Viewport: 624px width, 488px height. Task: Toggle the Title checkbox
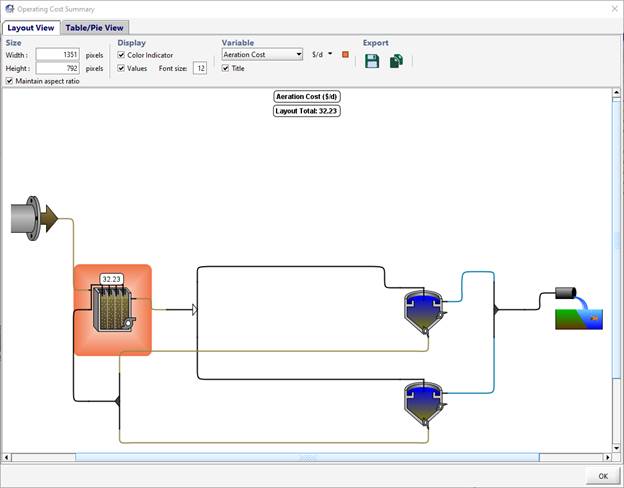click(225, 68)
